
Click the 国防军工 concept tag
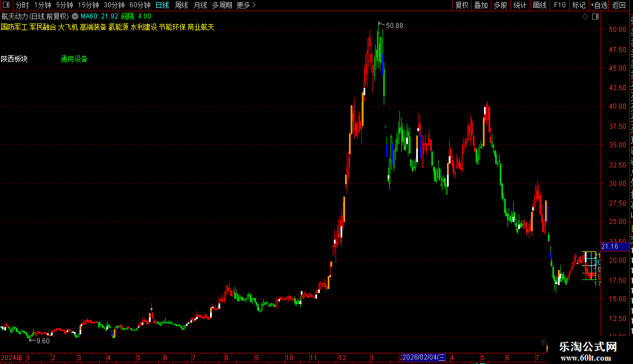click(x=14, y=27)
